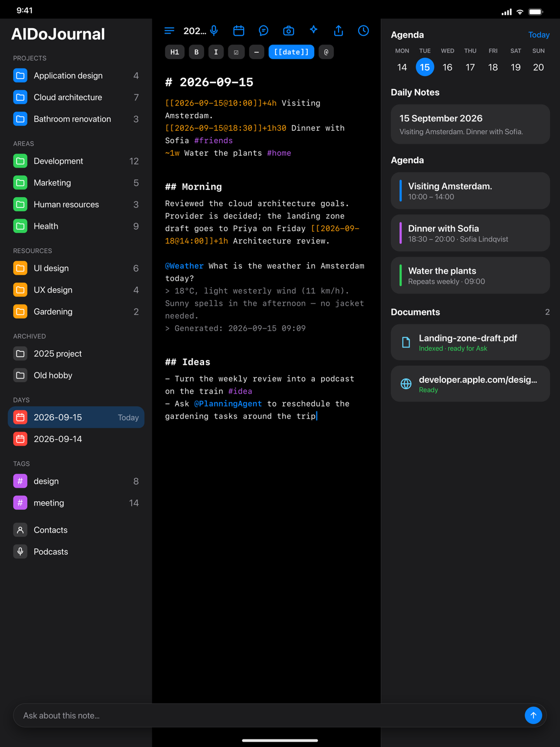
Task: Open Cloud architecture project
Action: click(x=76, y=98)
